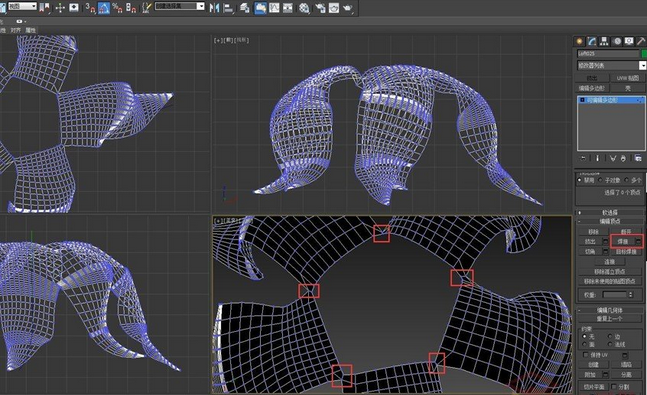The height and width of the screenshot is (395, 647).
Task: Click the Make Unique icon
Action: point(613,158)
